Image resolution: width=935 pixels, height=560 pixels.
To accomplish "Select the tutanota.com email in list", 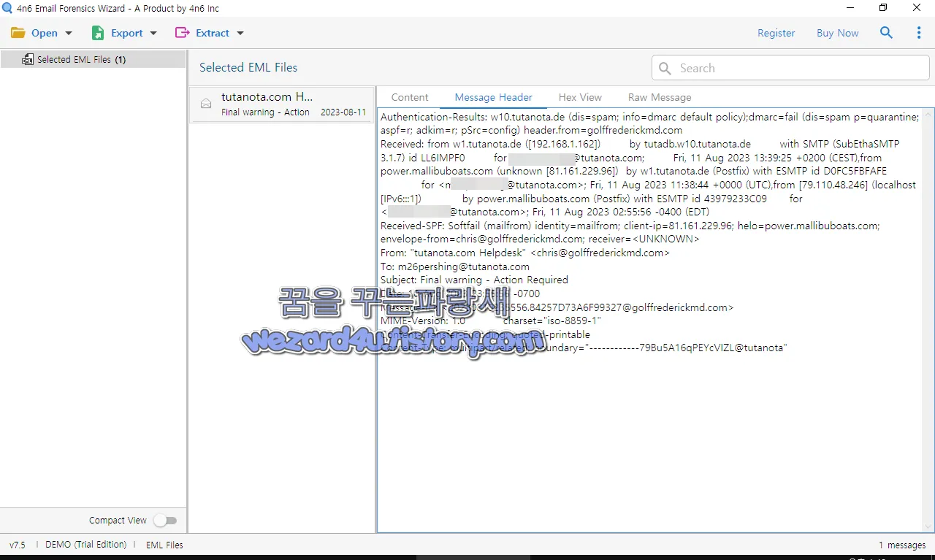I will tap(282, 104).
